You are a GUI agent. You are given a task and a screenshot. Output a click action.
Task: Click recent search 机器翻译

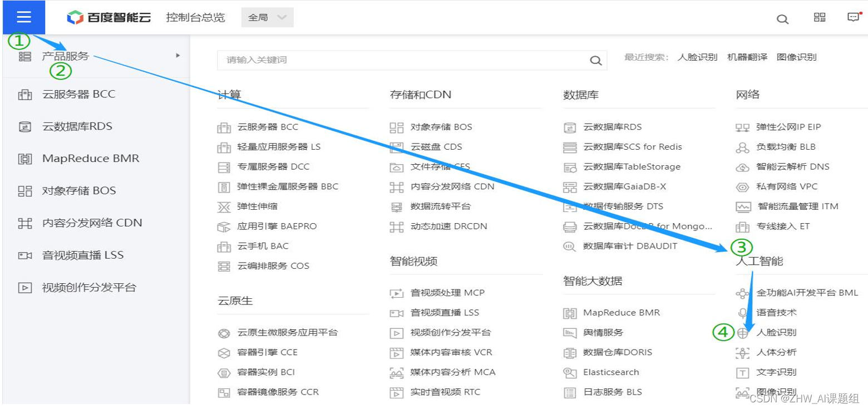click(747, 57)
